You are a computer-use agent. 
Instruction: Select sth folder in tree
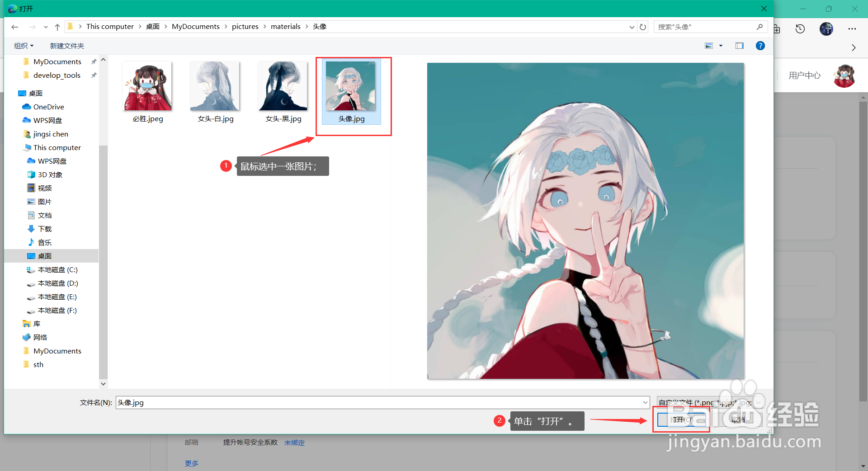(x=38, y=364)
